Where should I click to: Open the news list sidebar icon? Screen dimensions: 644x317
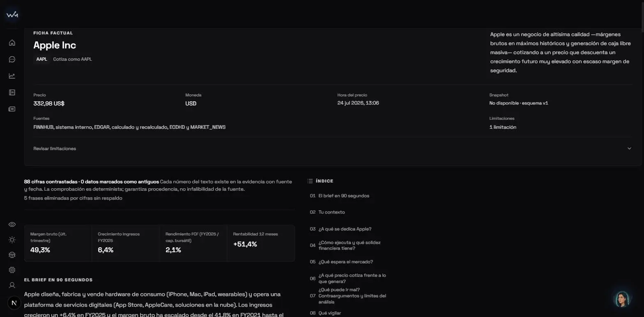12,109
